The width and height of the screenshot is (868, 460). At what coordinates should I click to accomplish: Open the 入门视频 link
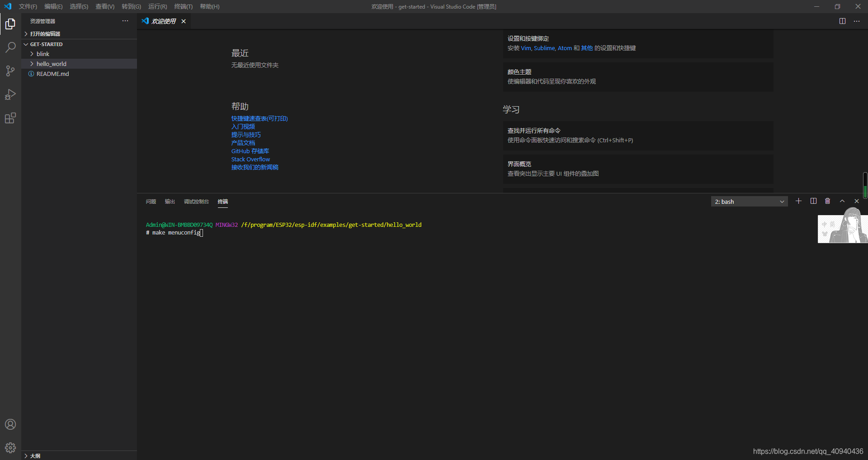coord(243,127)
